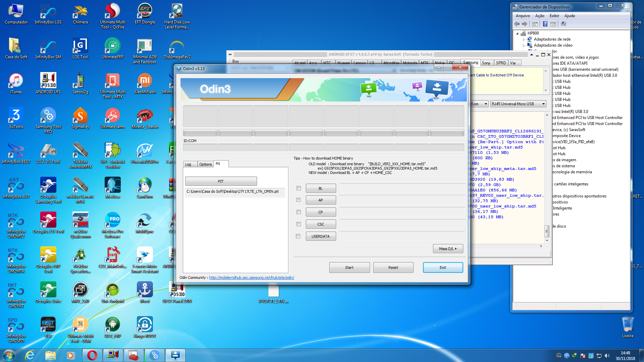Launch the iRoot desktop shortcut
The image size is (644, 362).
145,293
